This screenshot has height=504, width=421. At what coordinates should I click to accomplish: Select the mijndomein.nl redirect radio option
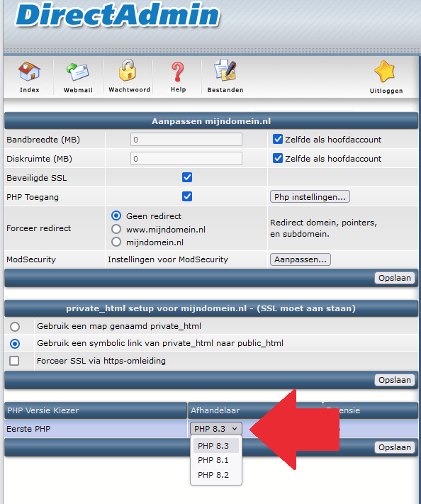[x=116, y=242]
